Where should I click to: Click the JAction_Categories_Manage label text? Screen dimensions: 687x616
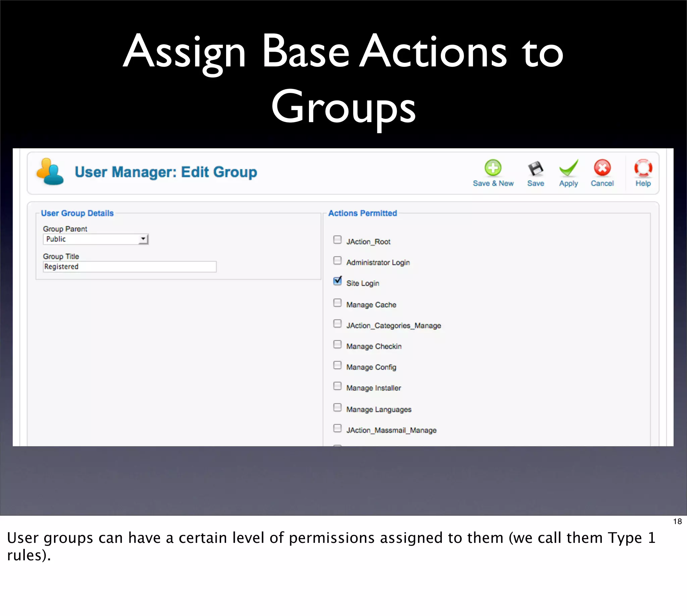393,325
